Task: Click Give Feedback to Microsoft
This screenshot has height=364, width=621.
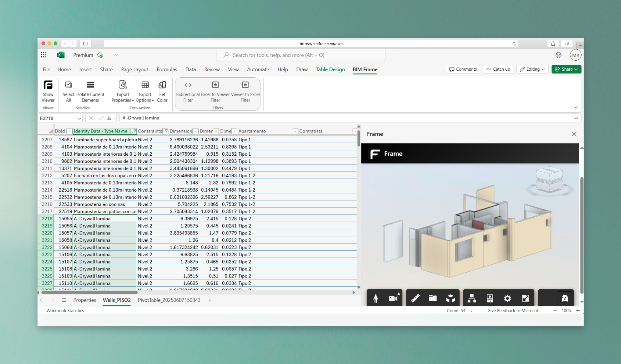Action: (x=513, y=310)
